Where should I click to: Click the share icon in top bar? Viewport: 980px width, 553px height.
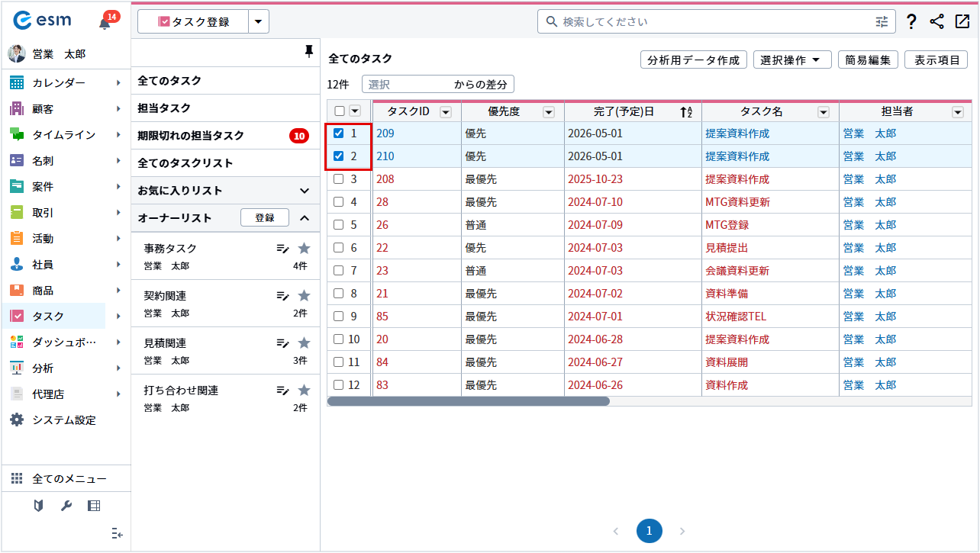[x=936, y=22]
